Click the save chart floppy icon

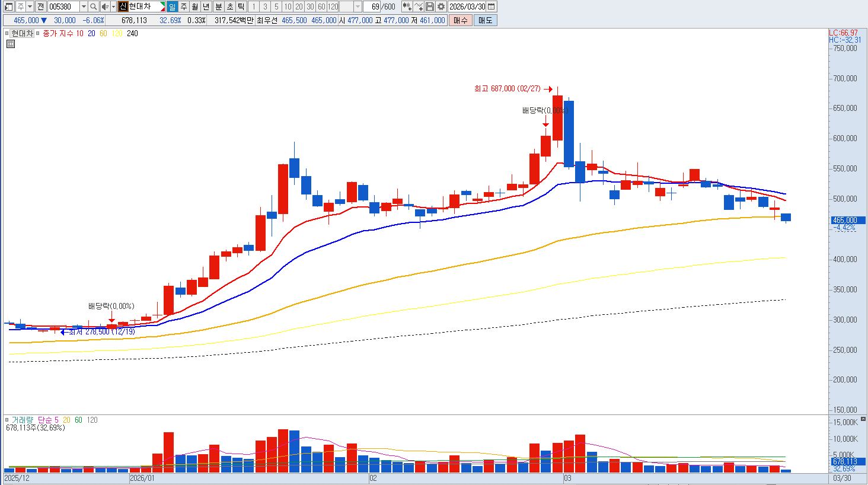click(x=430, y=7)
